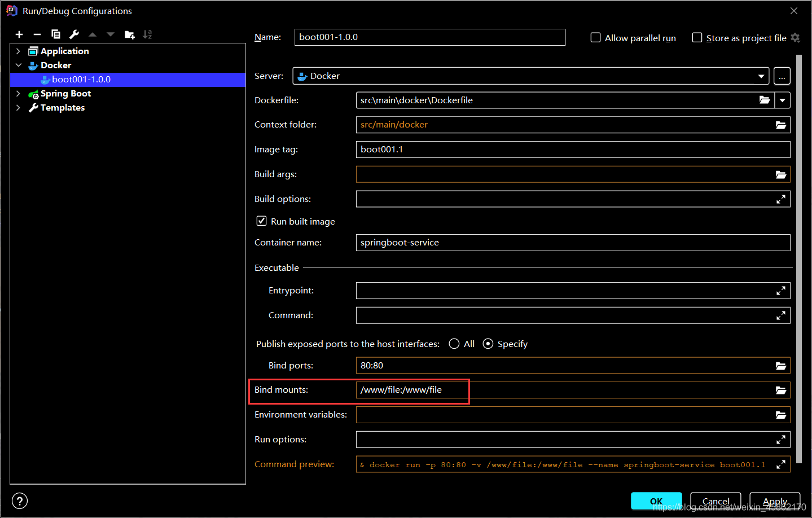Open the Server Docker dropdown
The image size is (812, 518).
pyautogui.click(x=531, y=76)
